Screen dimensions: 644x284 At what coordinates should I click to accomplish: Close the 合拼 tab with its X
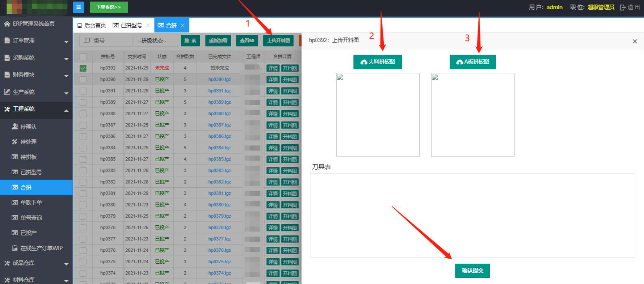coord(182,25)
